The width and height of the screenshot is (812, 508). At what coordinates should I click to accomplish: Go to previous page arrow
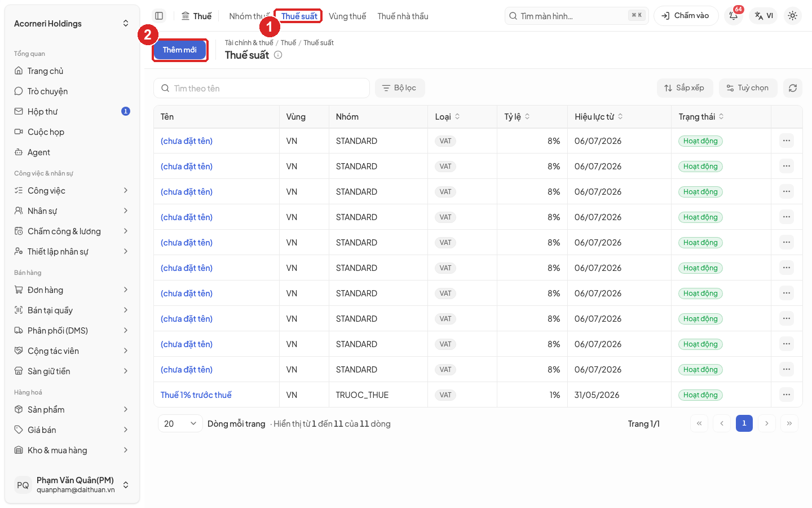click(x=721, y=423)
